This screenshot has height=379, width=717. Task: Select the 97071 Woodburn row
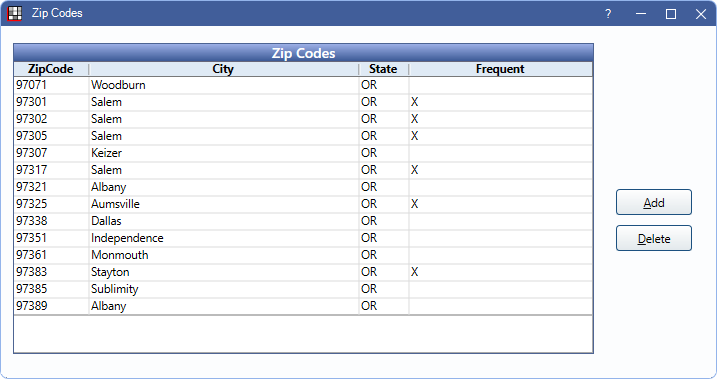click(303, 85)
